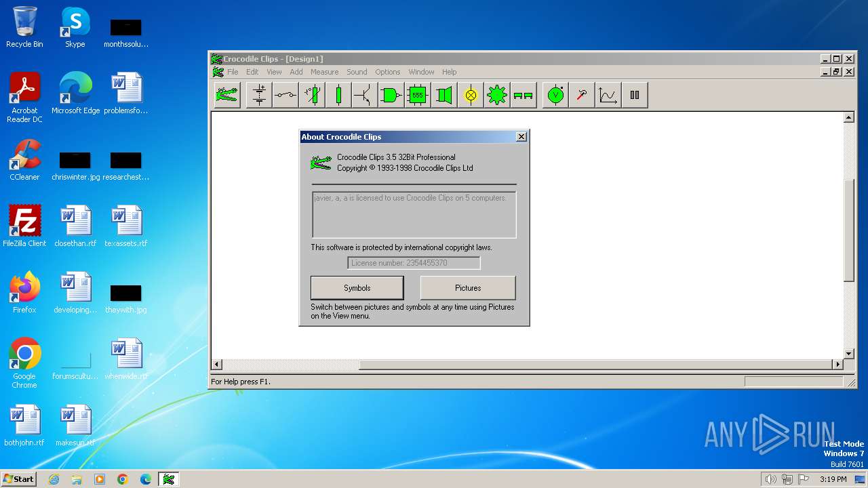Open Chrome from the taskbar
The image size is (868, 488).
(x=123, y=479)
